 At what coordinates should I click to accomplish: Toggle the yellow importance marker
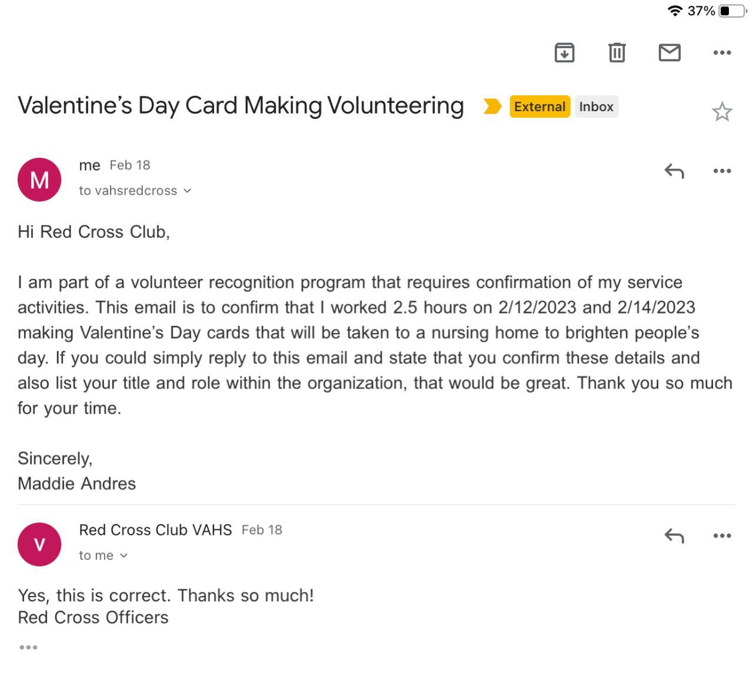point(492,106)
